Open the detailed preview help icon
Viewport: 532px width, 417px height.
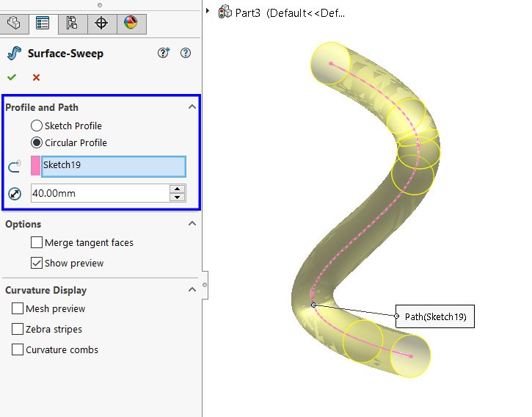pyautogui.click(x=164, y=53)
